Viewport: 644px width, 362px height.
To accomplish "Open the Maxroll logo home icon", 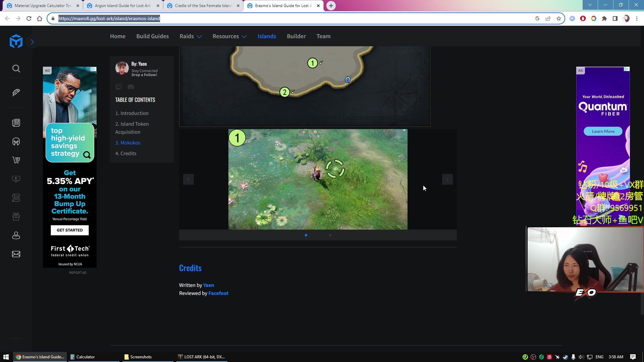I will tap(16, 42).
